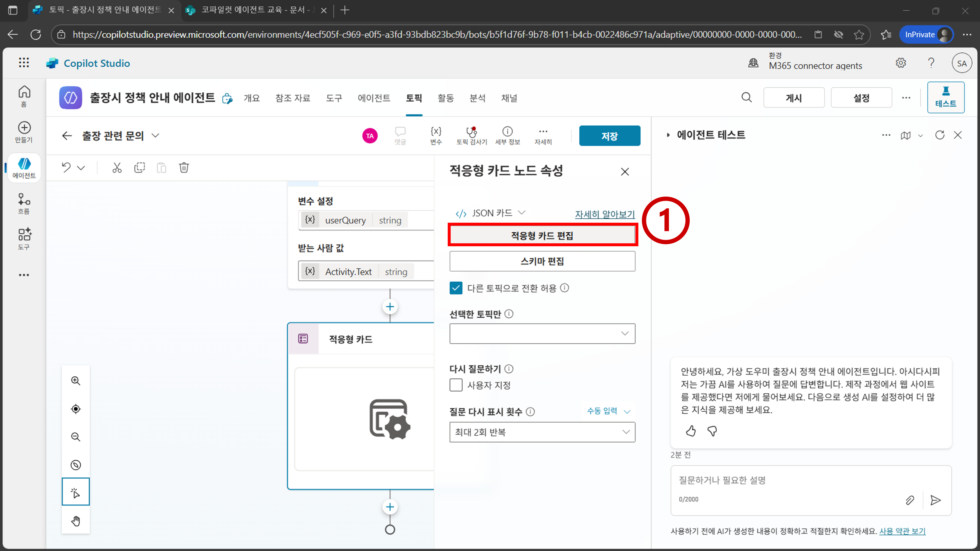980x551 pixels.
Task: Select the hand pan tool on the canvas
Action: coord(76,521)
